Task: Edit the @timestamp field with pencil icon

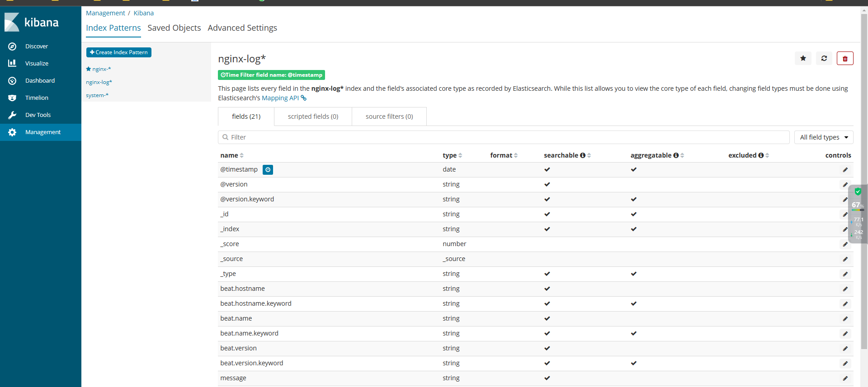Action: click(x=845, y=170)
